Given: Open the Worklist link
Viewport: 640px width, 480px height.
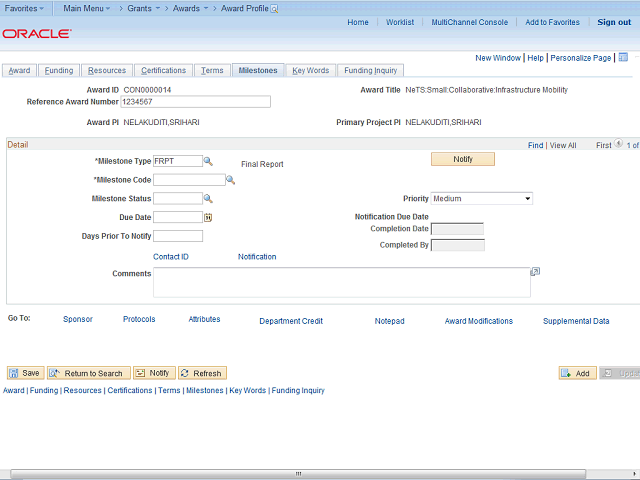Looking at the screenshot, I should coord(400,22).
